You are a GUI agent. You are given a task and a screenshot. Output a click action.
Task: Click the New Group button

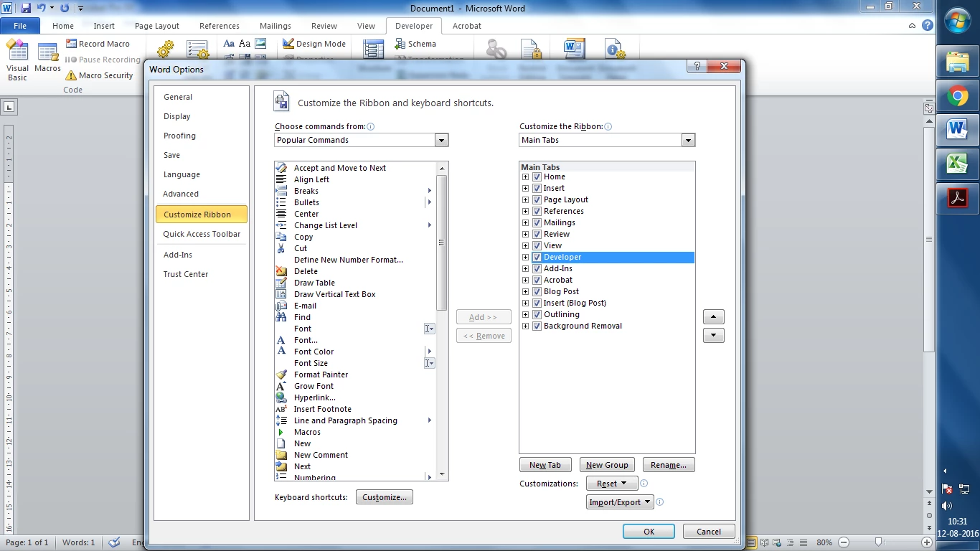pos(607,465)
